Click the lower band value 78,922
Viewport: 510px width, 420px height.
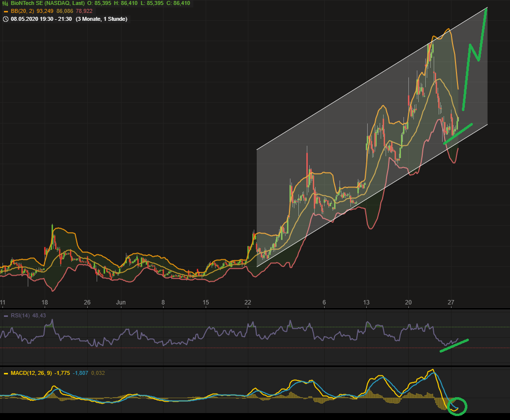pos(84,11)
